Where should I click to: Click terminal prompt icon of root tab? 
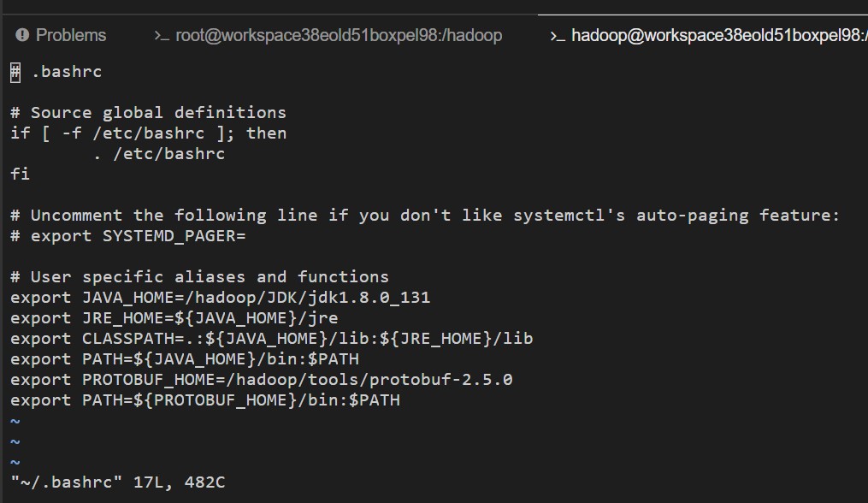point(162,36)
